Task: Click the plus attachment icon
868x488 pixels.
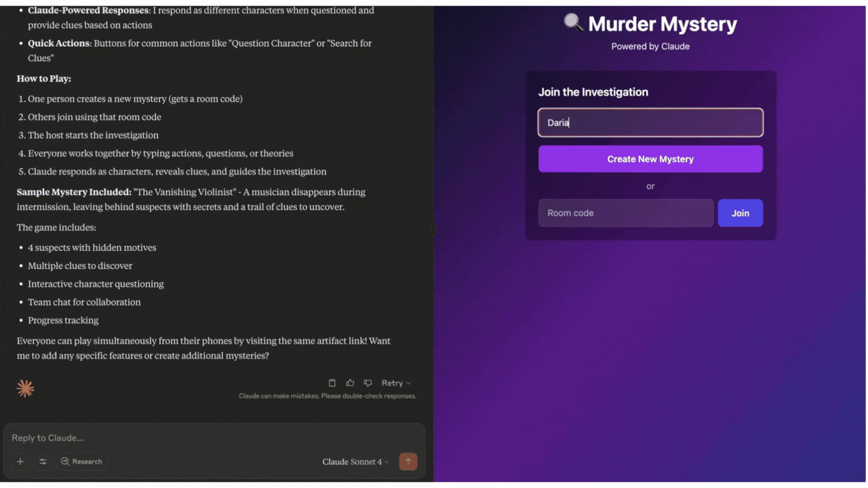Action: 20,462
